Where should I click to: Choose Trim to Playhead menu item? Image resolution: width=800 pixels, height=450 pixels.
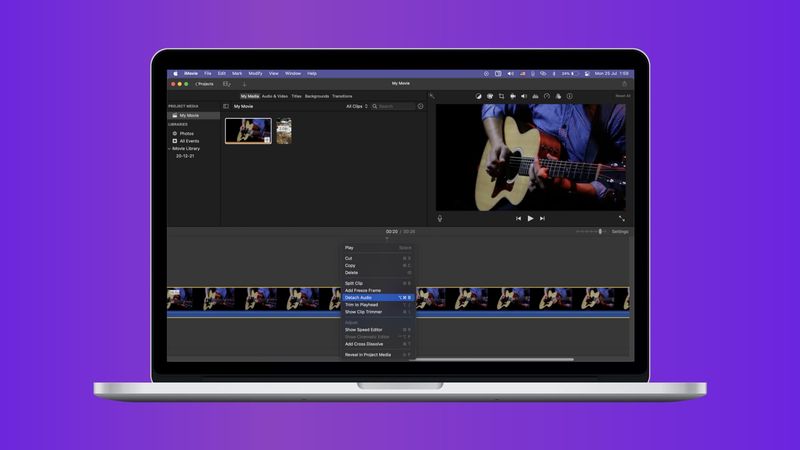coord(378,305)
